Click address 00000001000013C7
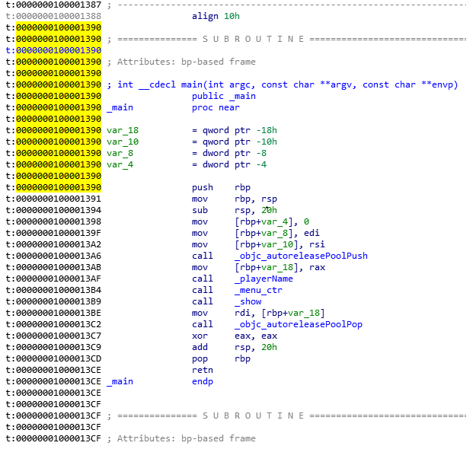Viewport: 476px width, 449px height. pos(59,336)
